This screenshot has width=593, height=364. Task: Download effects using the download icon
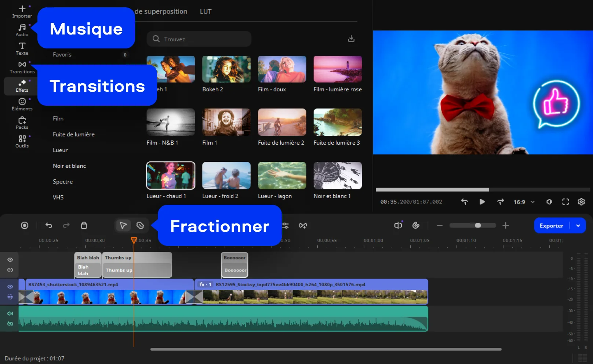pos(351,39)
